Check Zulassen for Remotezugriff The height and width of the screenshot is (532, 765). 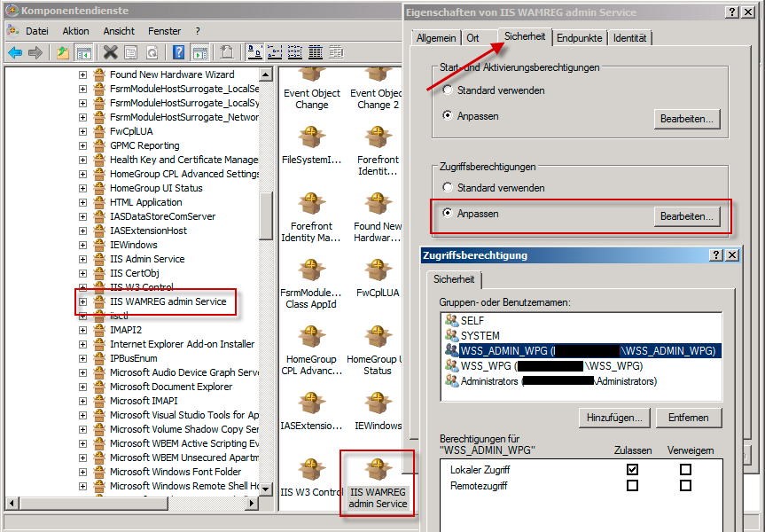click(x=632, y=486)
